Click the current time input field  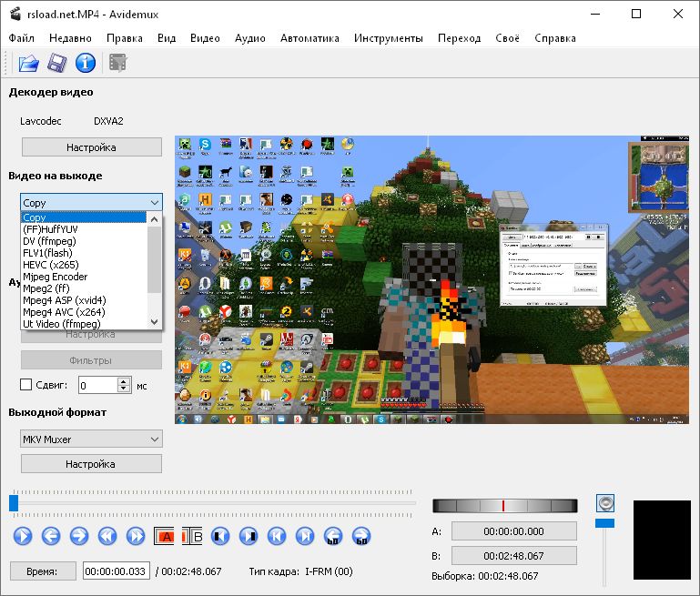(x=117, y=571)
